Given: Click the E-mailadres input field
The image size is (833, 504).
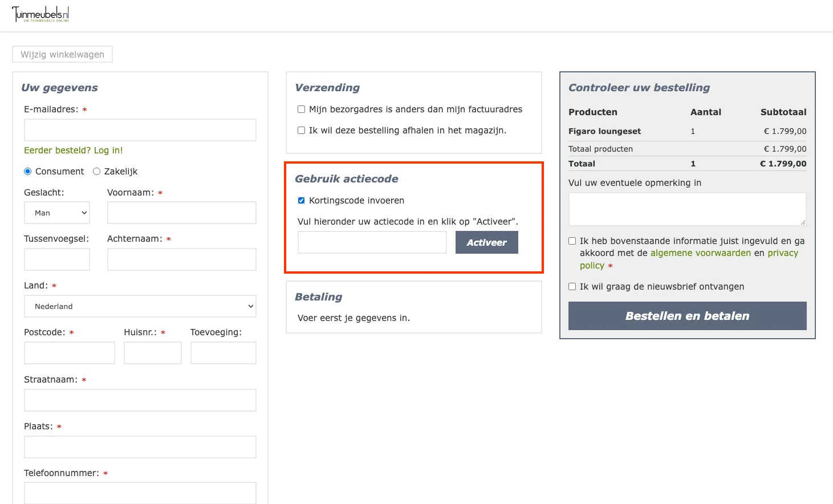Looking at the screenshot, I should click(x=140, y=130).
